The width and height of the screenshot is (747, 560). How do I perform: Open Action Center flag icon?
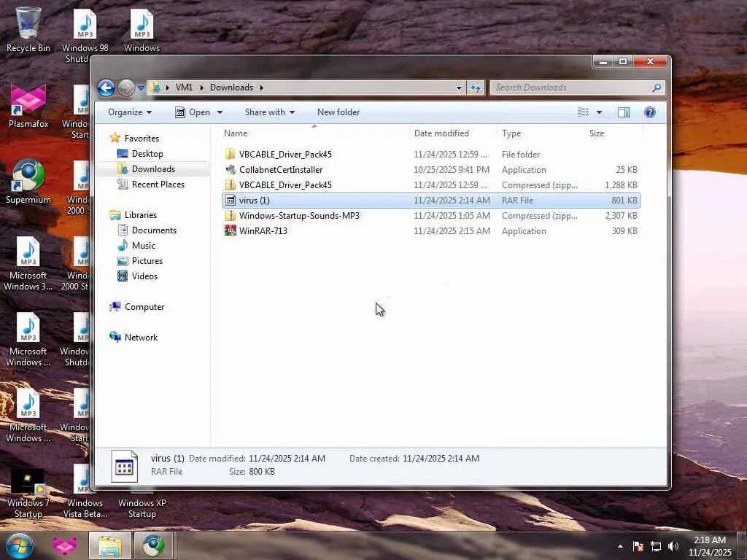[638, 547]
